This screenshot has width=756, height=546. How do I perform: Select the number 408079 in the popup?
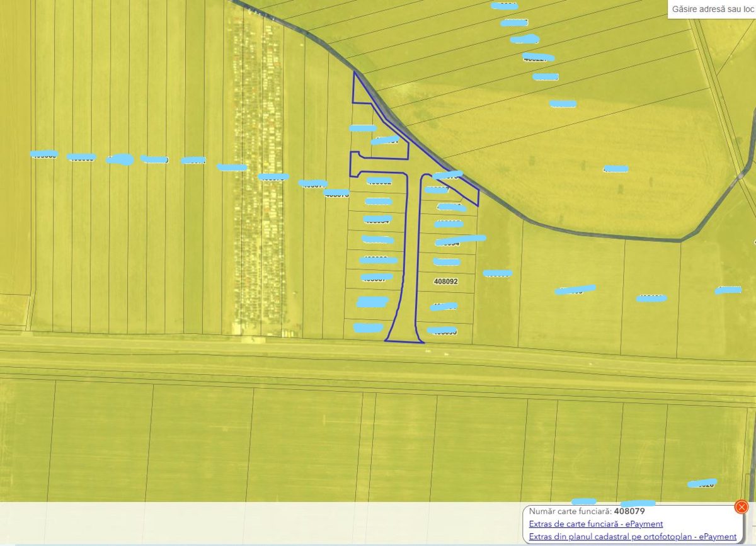pos(629,511)
